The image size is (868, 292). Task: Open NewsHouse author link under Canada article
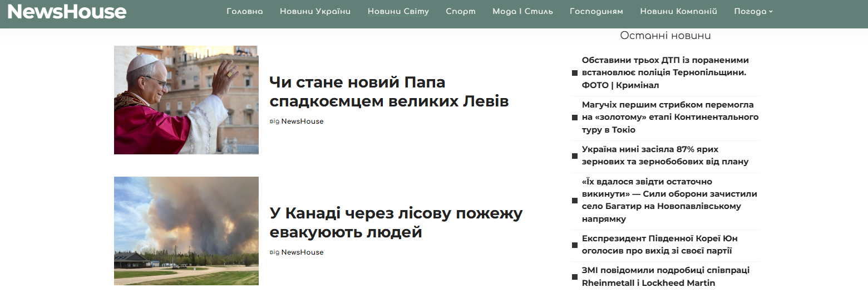pyautogui.click(x=302, y=252)
